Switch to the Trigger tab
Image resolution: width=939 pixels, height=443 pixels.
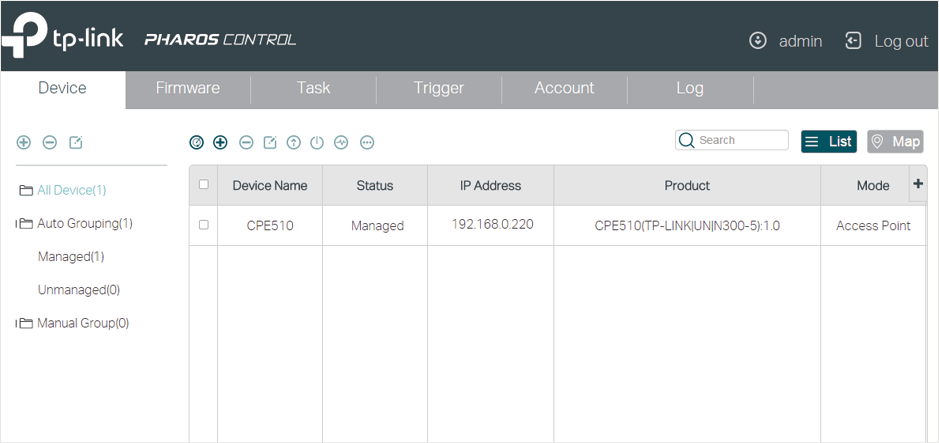point(439,88)
